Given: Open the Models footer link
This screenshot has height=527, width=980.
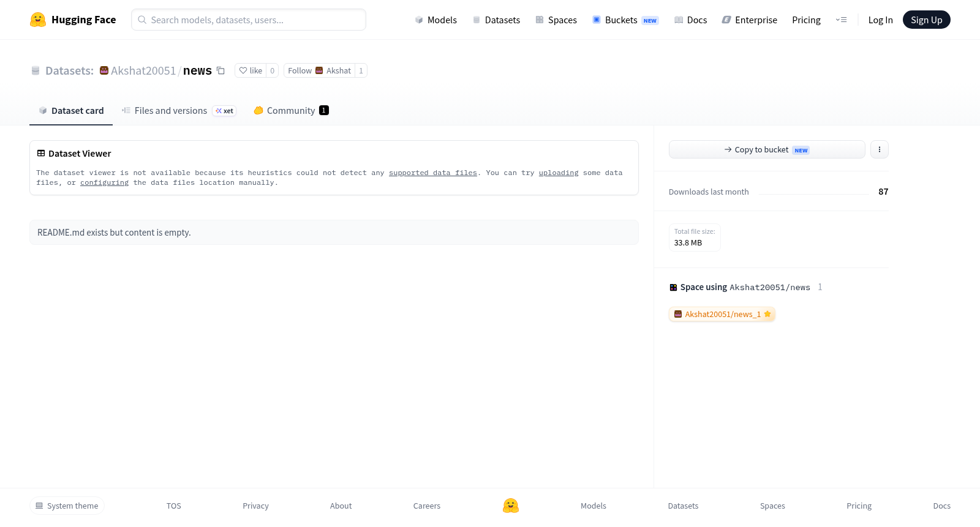Looking at the screenshot, I should point(594,506).
